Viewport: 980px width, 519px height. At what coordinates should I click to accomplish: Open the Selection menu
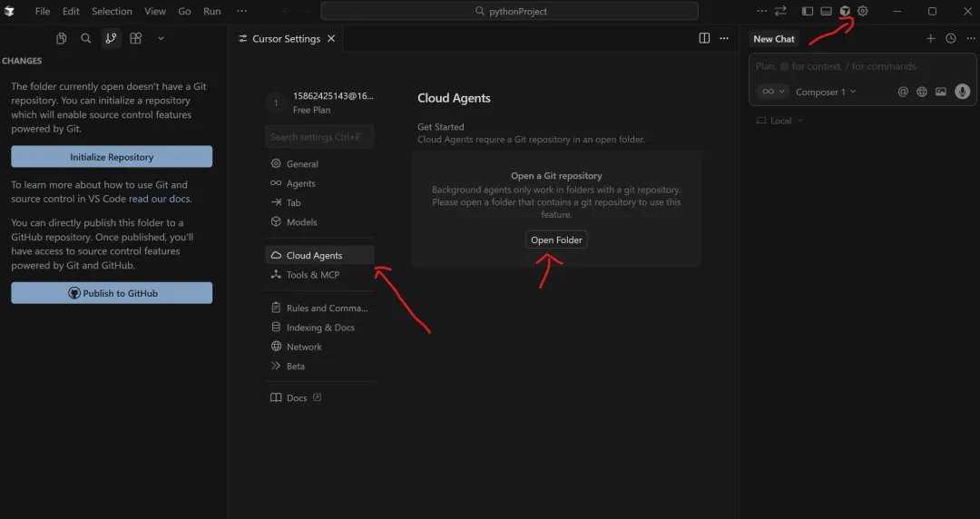[x=112, y=11]
